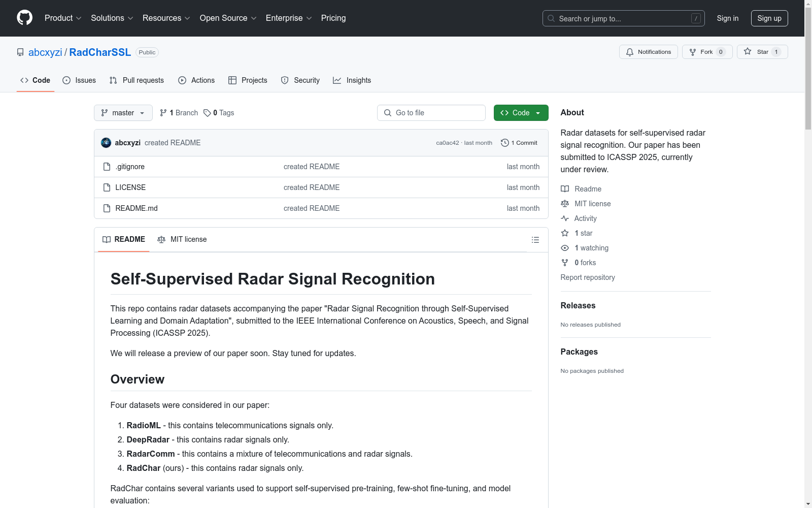Open the master branch selector dropdown
This screenshot has width=812, height=508.
pos(123,113)
